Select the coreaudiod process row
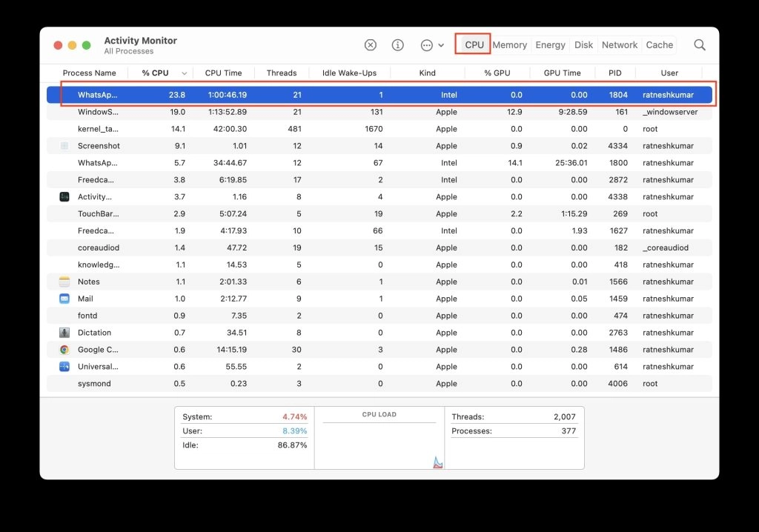The image size is (759, 532). coord(379,247)
